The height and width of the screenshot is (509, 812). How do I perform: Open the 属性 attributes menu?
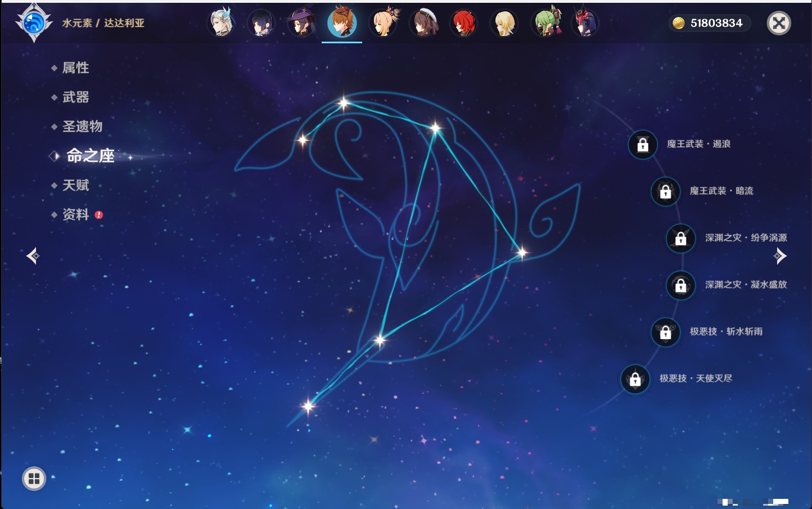click(75, 68)
